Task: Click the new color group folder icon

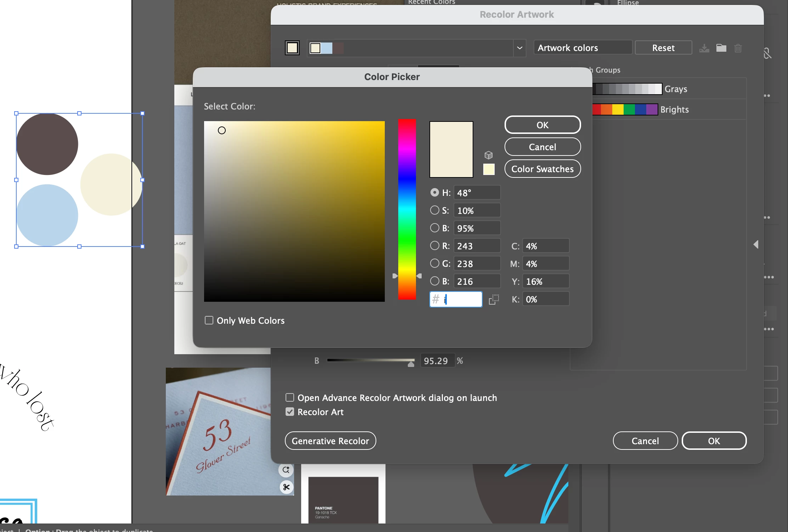Action: pyautogui.click(x=721, y=48)
